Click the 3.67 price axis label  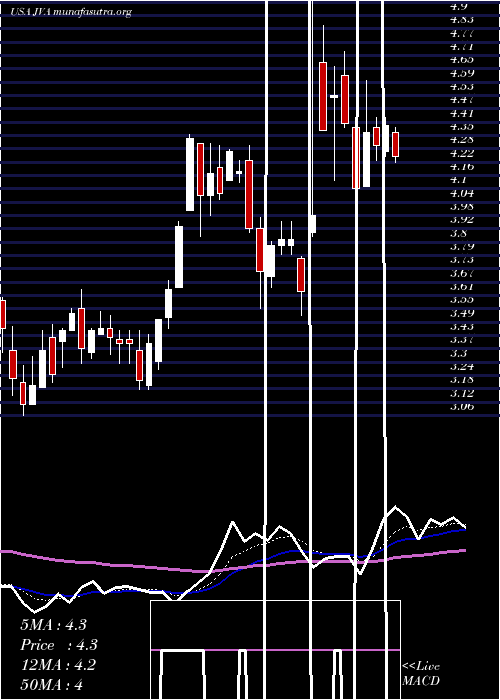[x=462, y=273]
